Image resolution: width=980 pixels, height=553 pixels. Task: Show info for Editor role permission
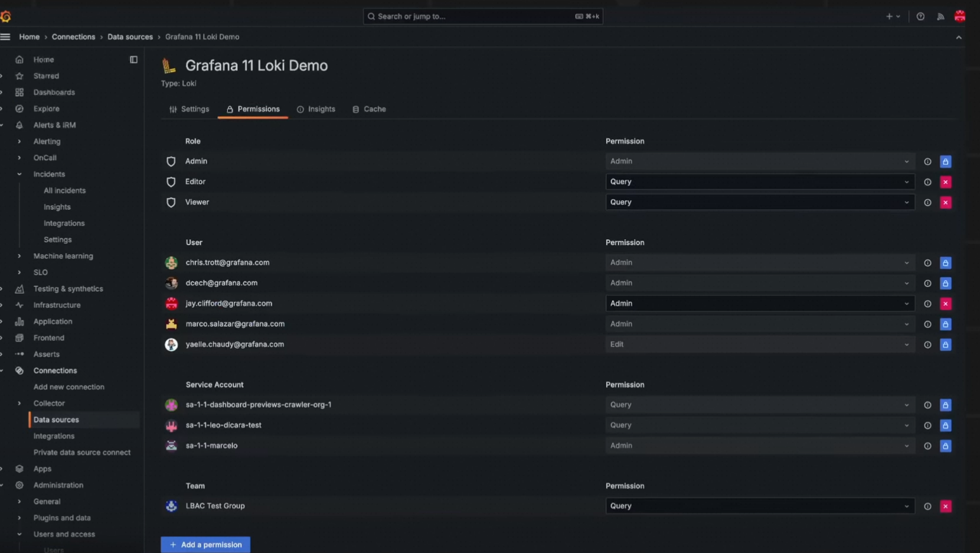[927, 182]
